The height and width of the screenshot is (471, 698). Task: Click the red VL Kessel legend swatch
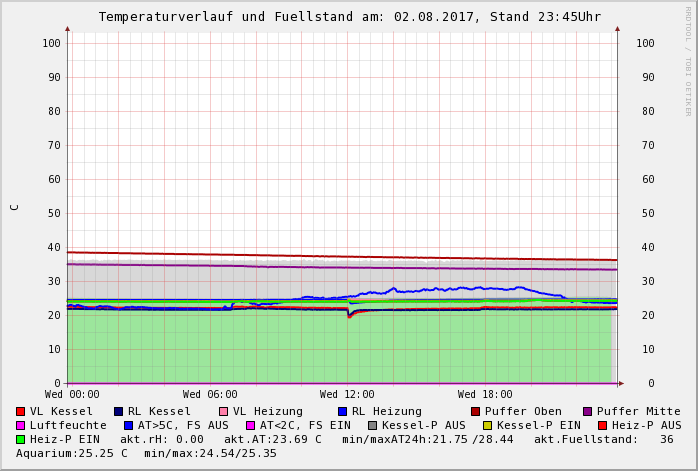(x=21, y=411)
